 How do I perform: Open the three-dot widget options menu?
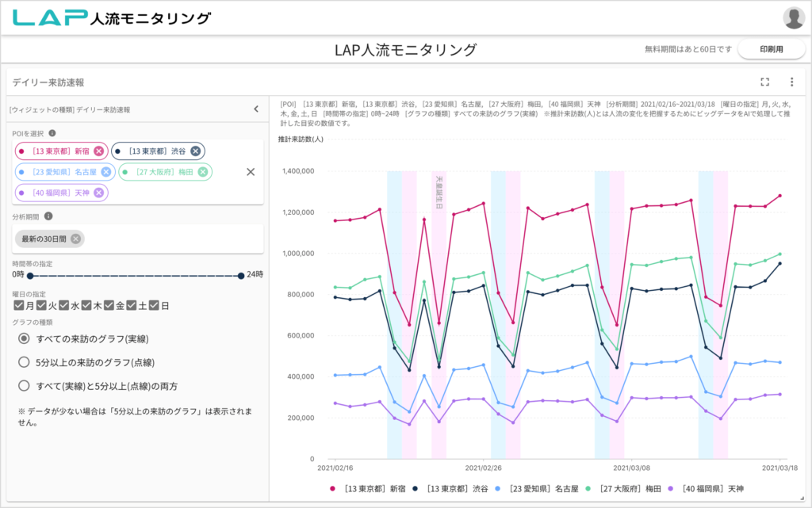(791, 82)
